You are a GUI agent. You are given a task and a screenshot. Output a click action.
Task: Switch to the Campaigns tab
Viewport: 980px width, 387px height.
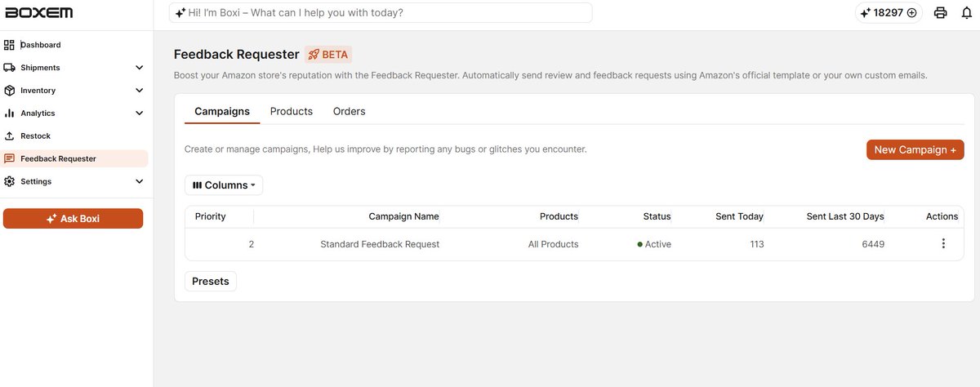222,111
